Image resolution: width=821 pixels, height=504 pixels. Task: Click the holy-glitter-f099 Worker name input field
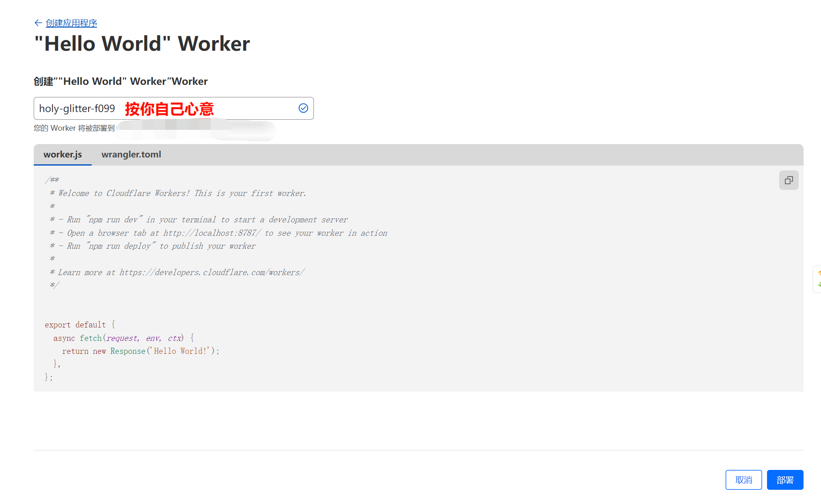point(77,108)
